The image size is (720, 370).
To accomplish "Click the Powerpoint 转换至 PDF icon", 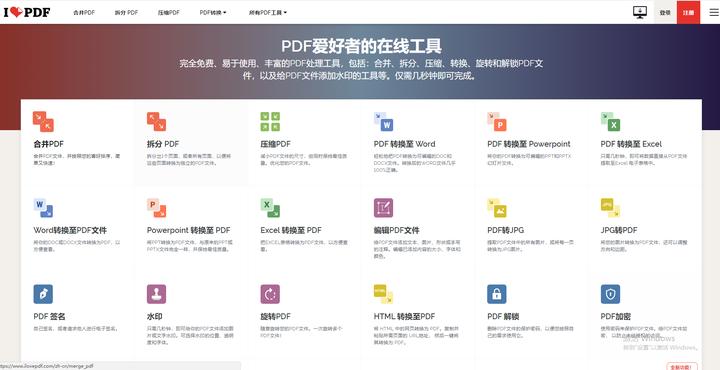I will [157, 208].
